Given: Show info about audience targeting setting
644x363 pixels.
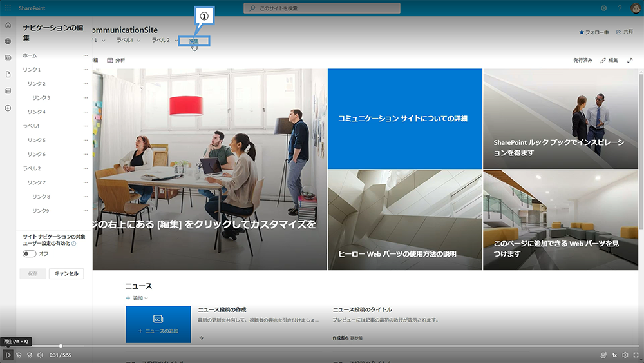Looking at the screenshot, I should pyautogui.click(x=74, y=243).
